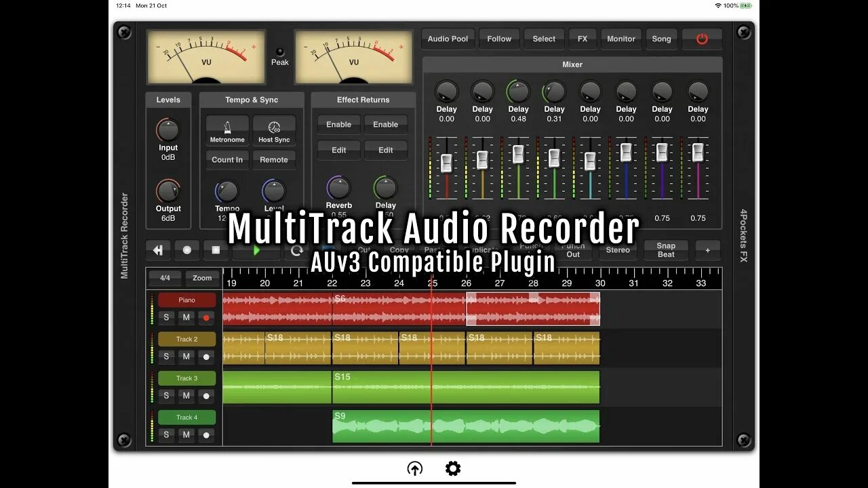Click the Stereo button

(x=618, y=250)
